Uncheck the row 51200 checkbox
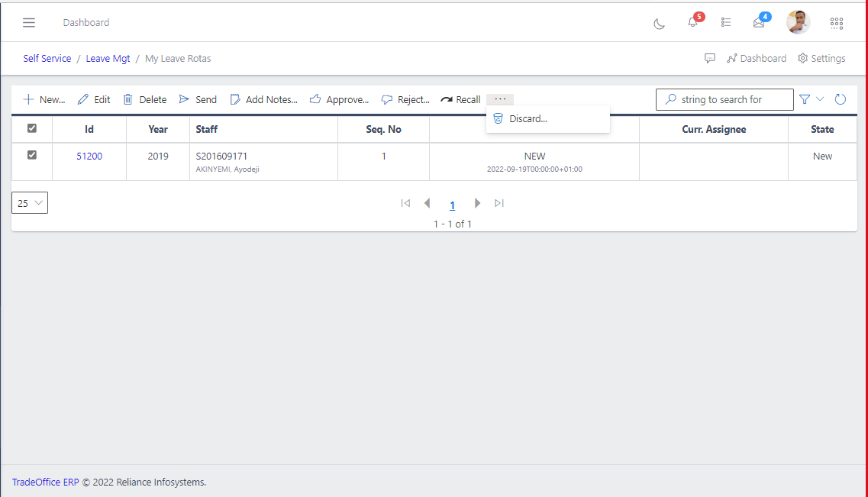Image resolution: width=868 pixels, height=497 pixels. tap(32, 156)
